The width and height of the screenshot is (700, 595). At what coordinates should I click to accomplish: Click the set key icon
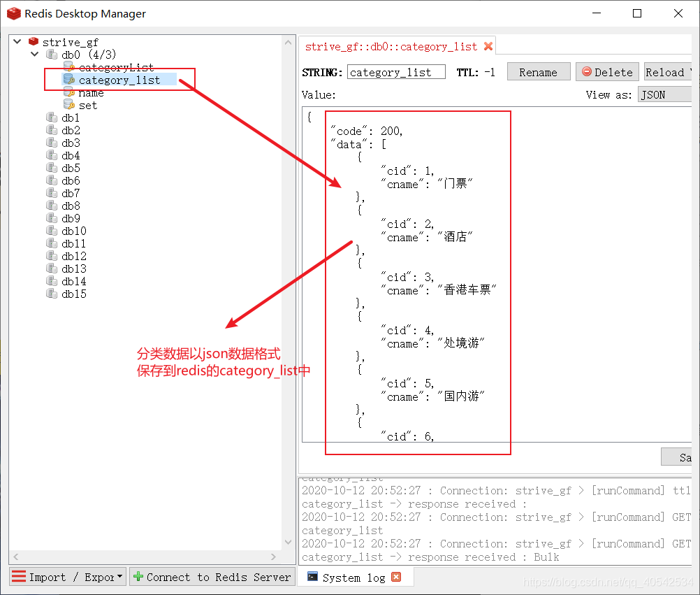pyautogui.click(x=68, y=105)
